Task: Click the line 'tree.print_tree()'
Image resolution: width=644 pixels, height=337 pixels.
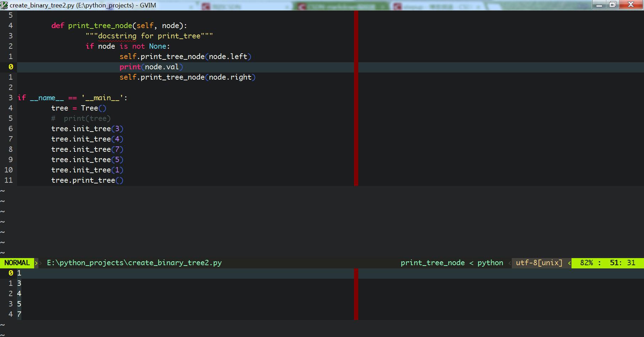Action: click(x=87, y=180)
